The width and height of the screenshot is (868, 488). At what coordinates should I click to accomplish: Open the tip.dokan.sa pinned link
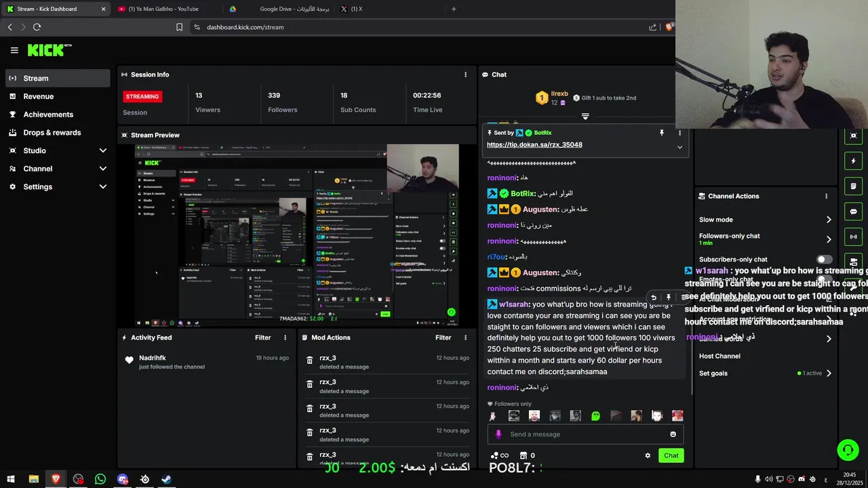point(534,144)
